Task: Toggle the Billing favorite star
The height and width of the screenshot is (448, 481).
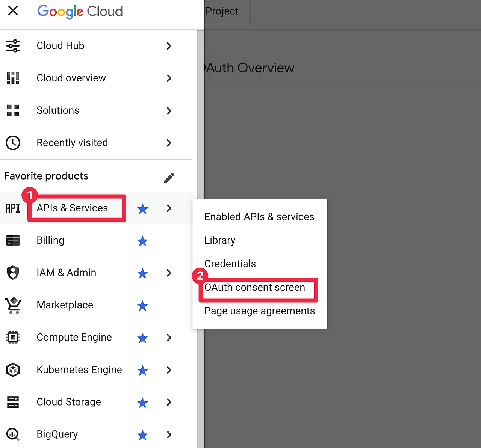Action: pos(142,241)
